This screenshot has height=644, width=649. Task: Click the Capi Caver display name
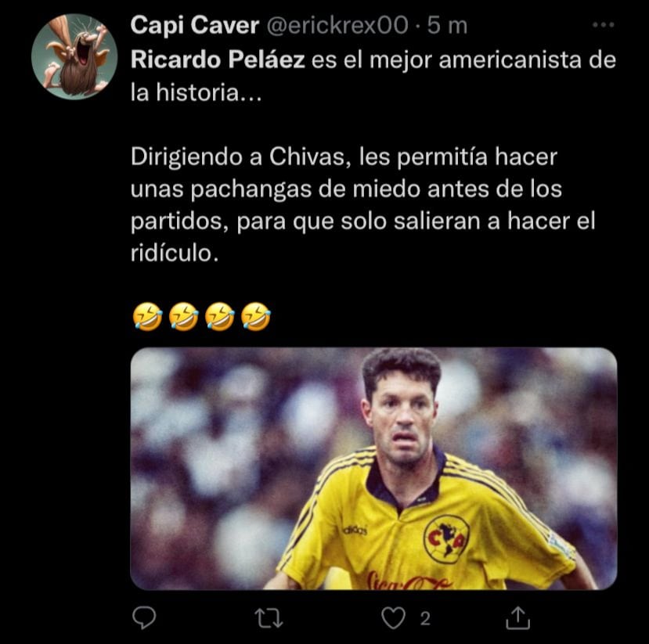[194, 25]
